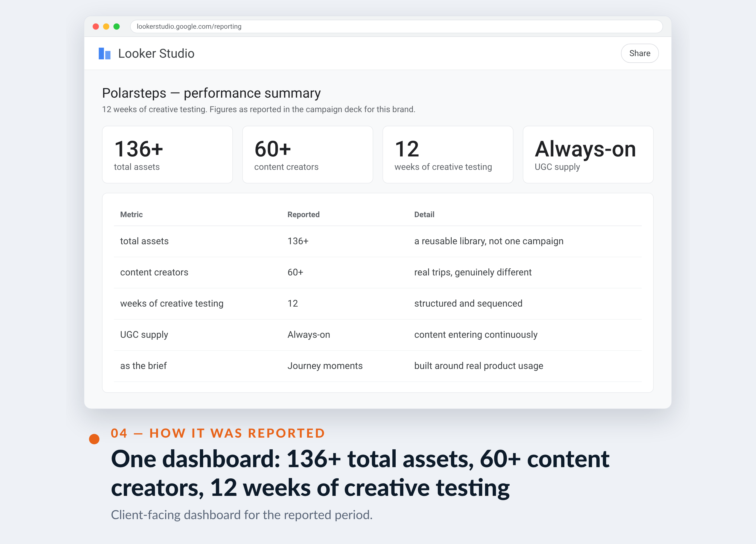Click the Looker Studio logo icon
The width and height of the screenshot is (756, 544).
click(104, 53)
